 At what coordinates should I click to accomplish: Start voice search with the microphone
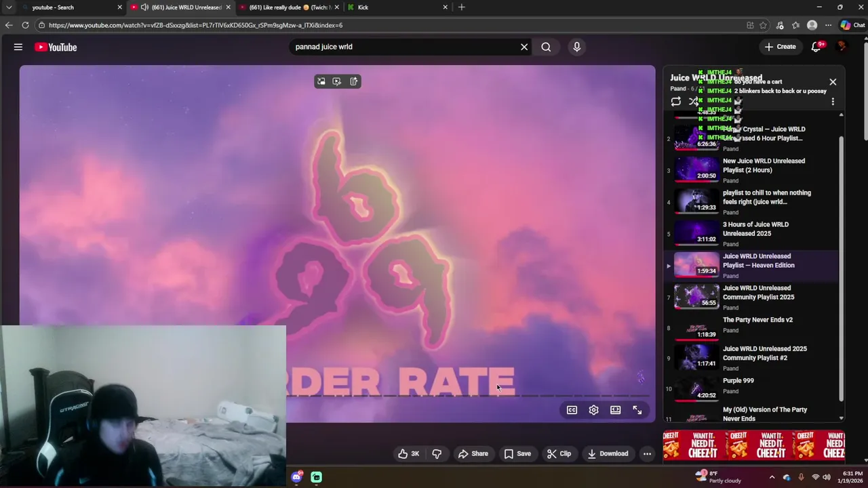[576, 47]
